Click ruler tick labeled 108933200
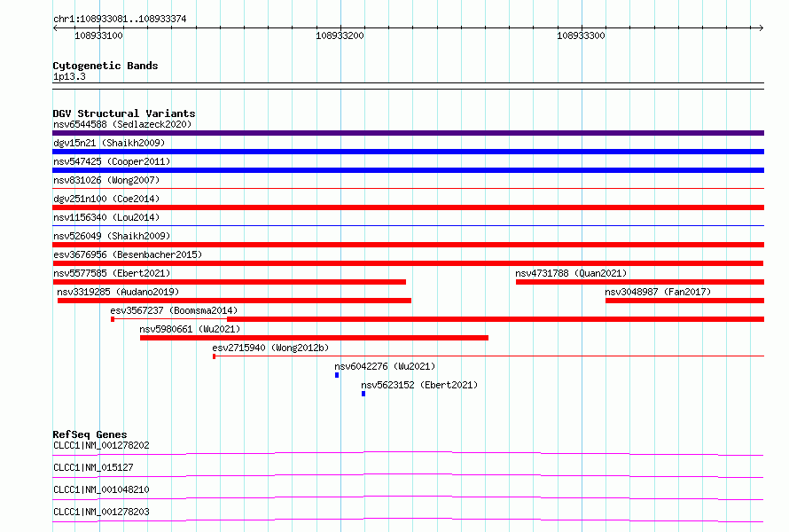This screenshot has height=532, width=789. [340, 35]
